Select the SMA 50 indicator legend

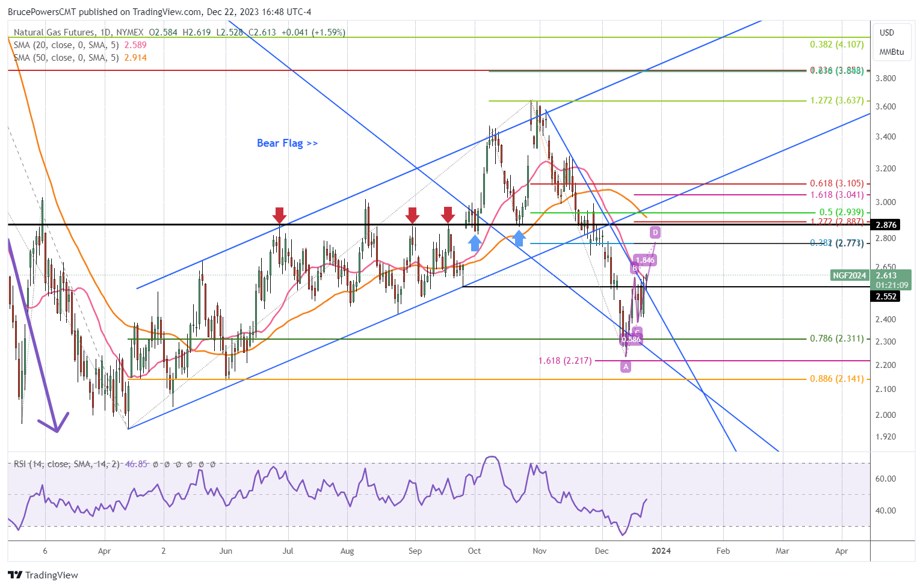pyautogui.click(x=80, y=58)
